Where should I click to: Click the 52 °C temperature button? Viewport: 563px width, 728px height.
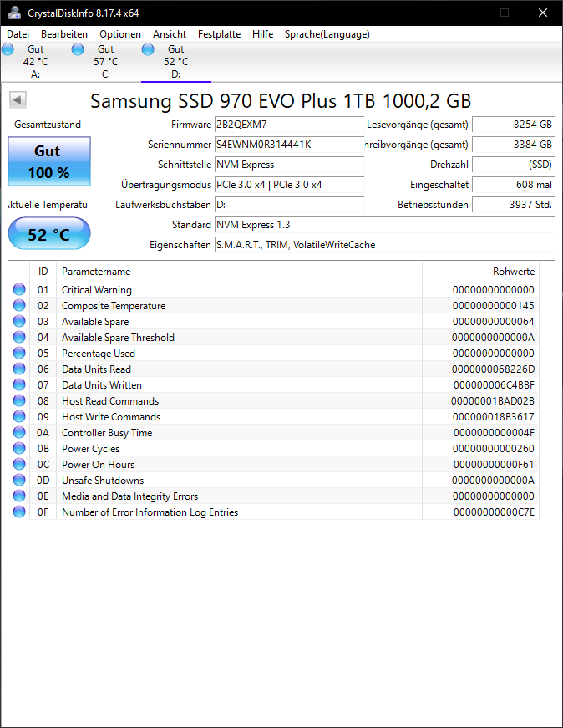[49, 233]
